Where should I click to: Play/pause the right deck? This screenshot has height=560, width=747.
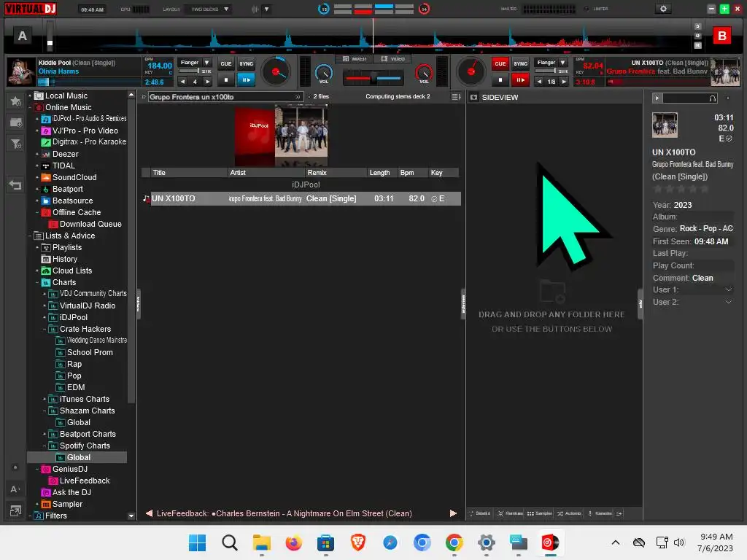[x=520, y=80]
